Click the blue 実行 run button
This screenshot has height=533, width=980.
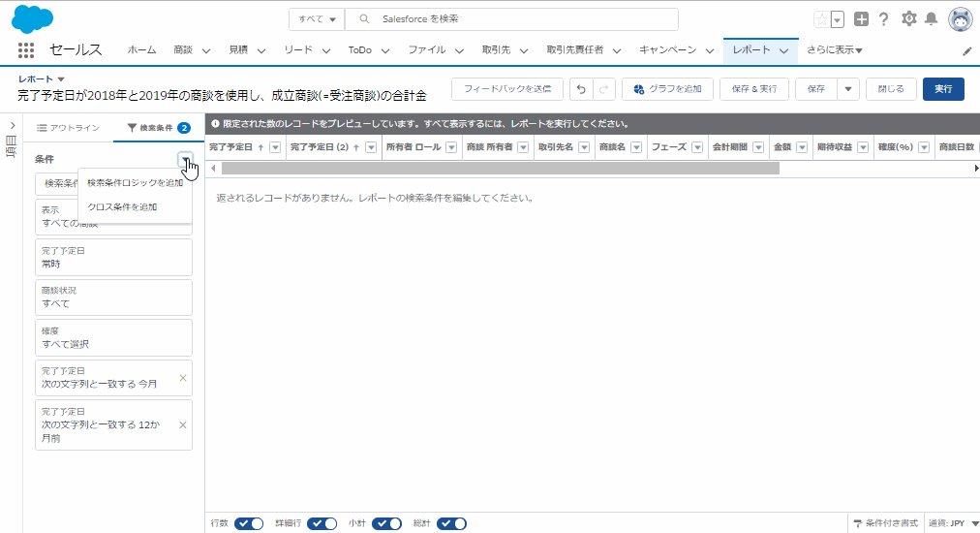coord(944,89)
